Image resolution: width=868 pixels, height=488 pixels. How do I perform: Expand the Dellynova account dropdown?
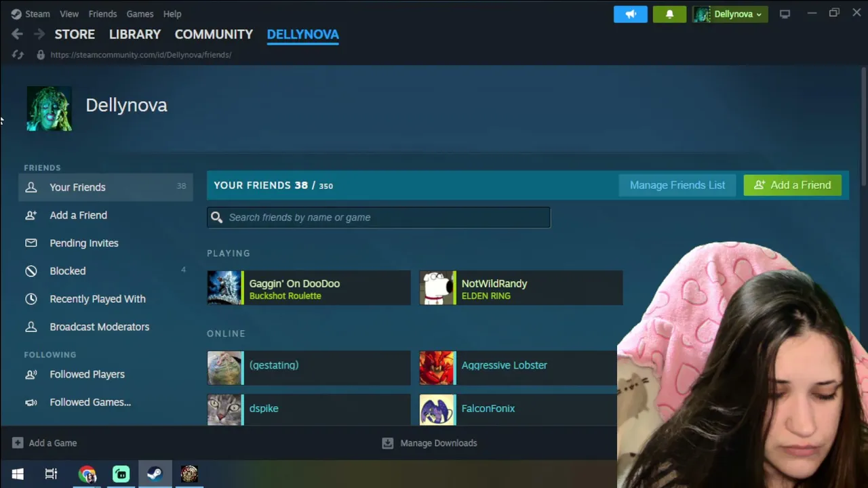(x=730, y=14)
